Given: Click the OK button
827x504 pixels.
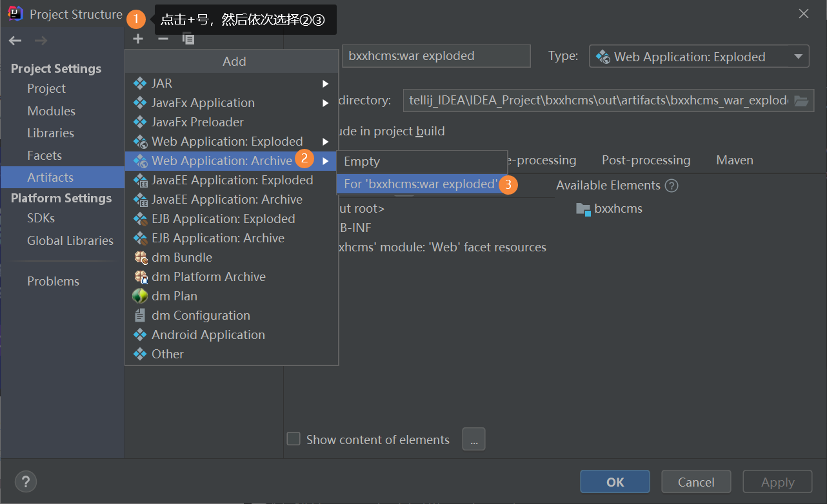Looking at the screenshot, I should [x=615, y=481].
